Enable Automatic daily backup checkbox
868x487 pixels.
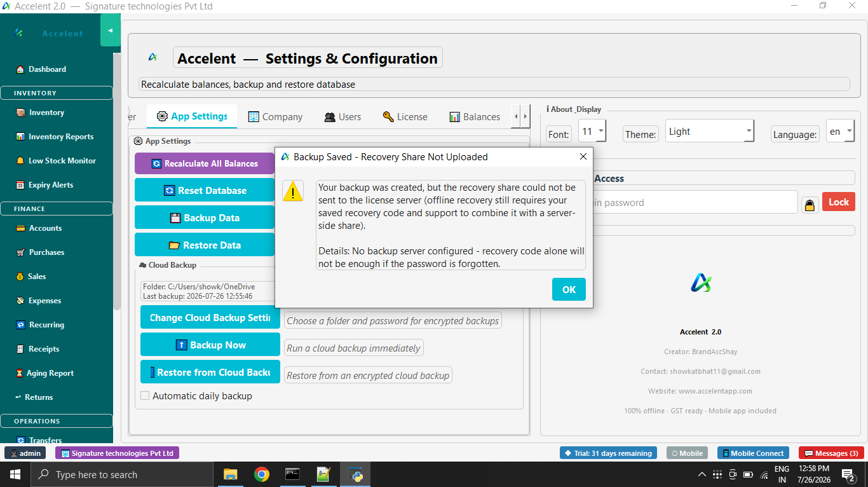point(145,395)
